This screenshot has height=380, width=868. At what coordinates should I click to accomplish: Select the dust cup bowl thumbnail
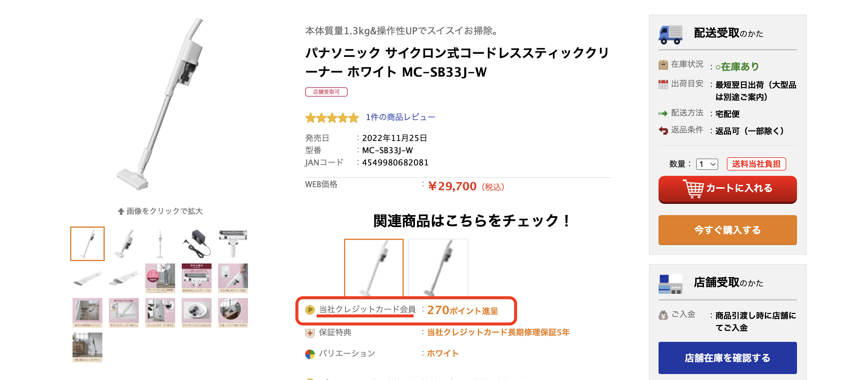pyautogui.click(x=197, y=312)
